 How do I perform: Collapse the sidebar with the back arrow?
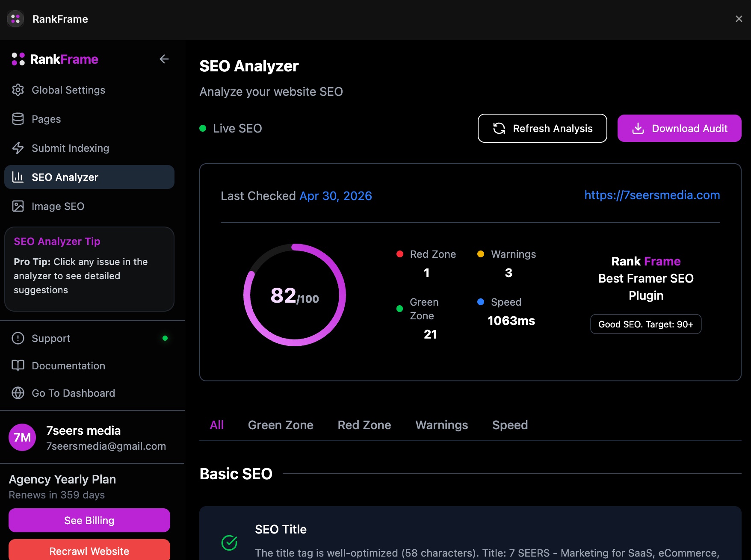pos(164,59)
